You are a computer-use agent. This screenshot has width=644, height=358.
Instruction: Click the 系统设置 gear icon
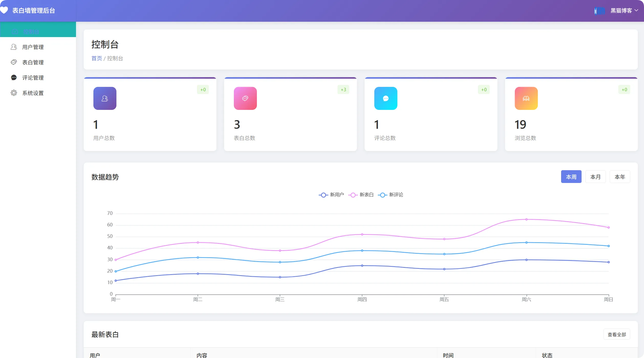(x=14, y=93)
